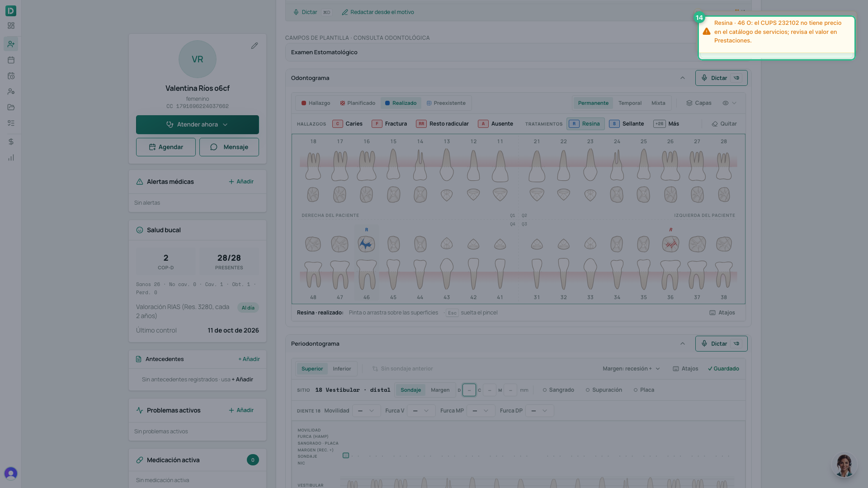Image resolution: width=868 pixels, height=488 pixels.
Task: Click the pencil edit icon on patient card
Action: tap(255, 46)
